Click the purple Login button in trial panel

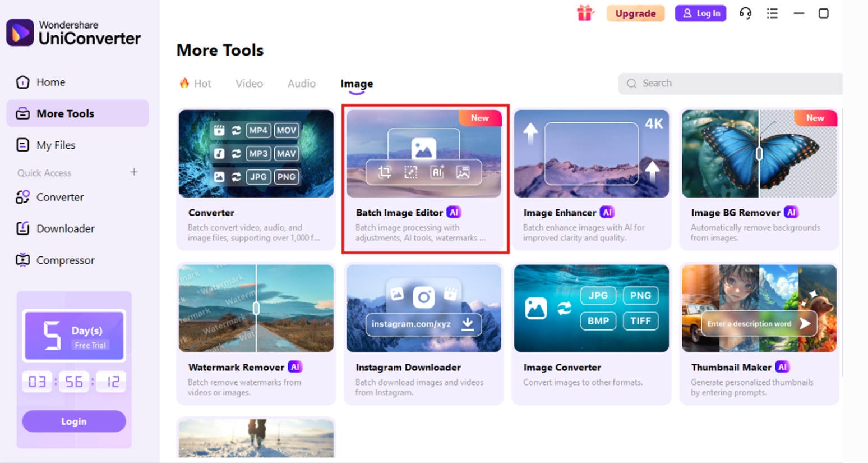click(x=74, y=421)
